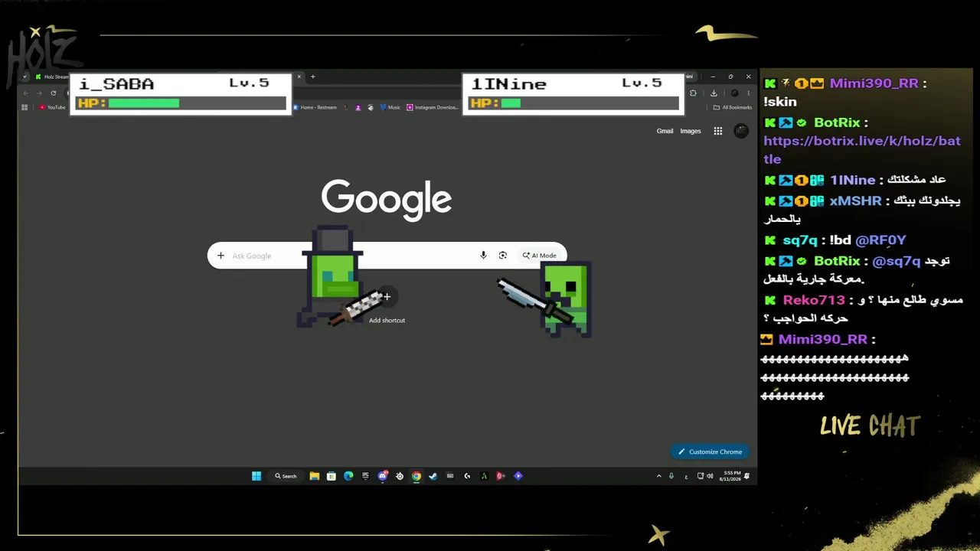Open the Music bookmark
980x551 pixels.
390,107
